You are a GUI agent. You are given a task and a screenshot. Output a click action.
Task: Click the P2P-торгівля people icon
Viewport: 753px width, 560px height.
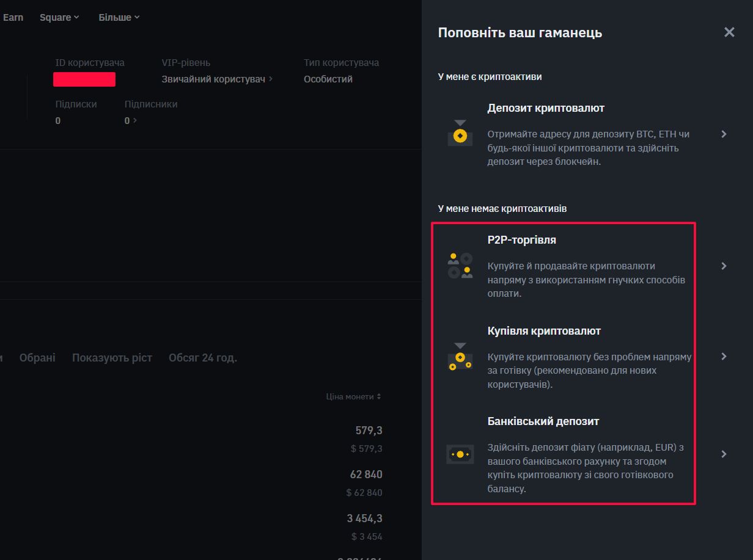pyautogui.click(x=460, y=266)
